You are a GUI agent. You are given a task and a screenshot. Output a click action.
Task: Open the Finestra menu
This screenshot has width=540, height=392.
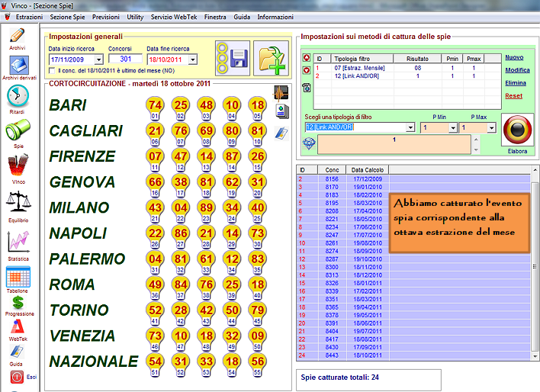tap(215, 17)
